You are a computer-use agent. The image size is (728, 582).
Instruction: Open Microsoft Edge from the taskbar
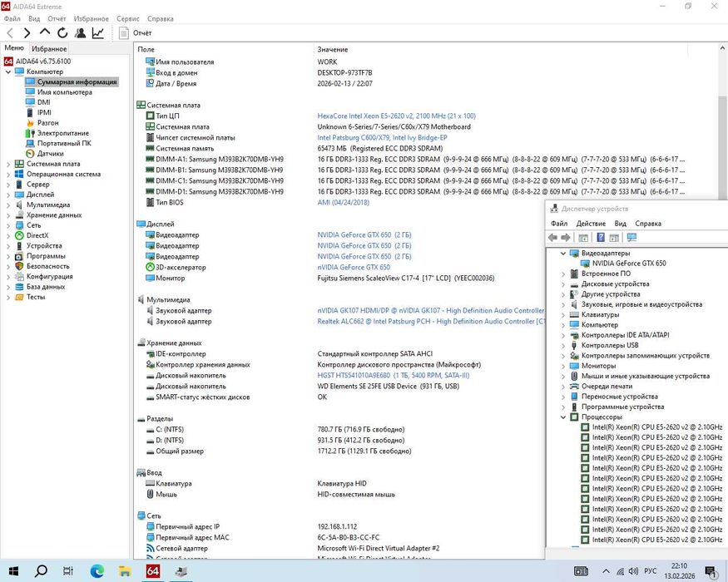point(97,571)
